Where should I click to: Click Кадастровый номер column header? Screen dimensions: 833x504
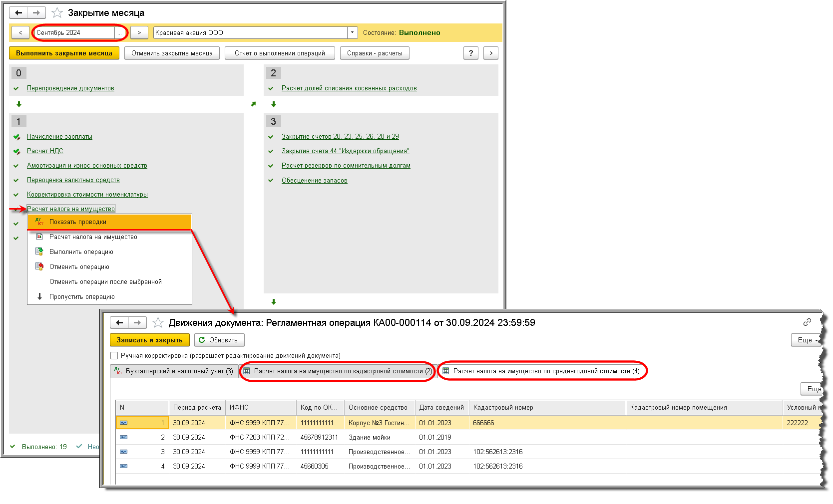(547, 408)
